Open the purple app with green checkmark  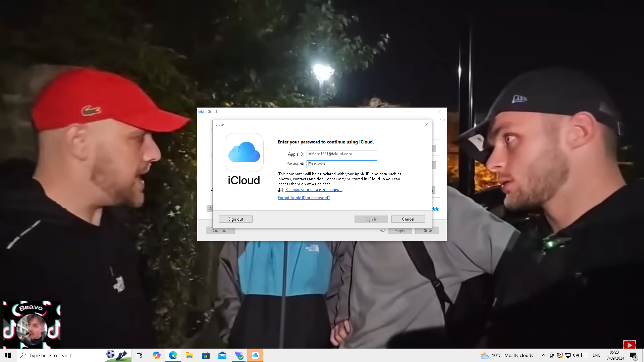click(x=239, y=355)
